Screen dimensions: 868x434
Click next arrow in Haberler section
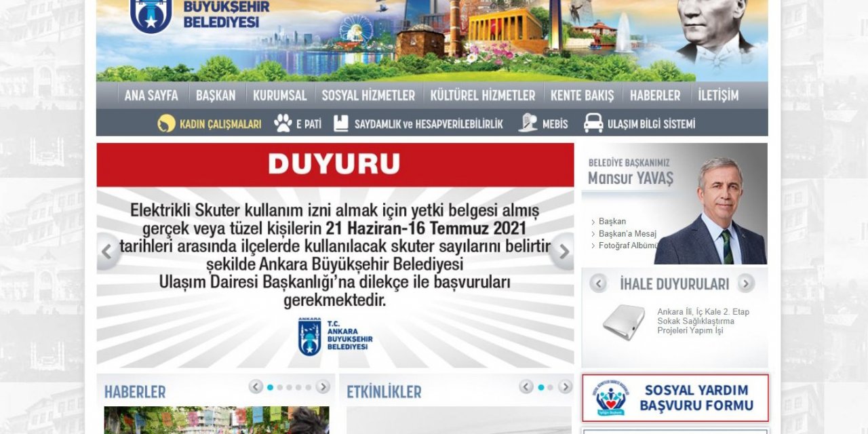pos(323,387)
